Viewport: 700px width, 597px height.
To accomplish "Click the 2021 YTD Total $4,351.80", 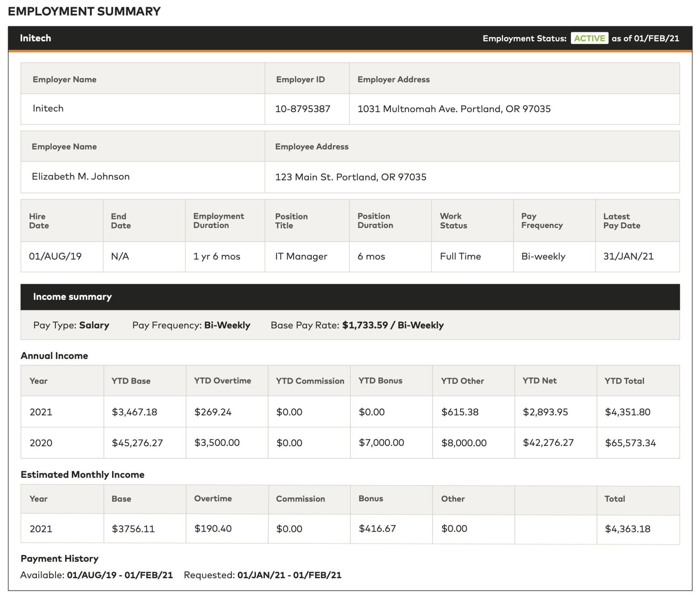I will (x=628, y=412).
